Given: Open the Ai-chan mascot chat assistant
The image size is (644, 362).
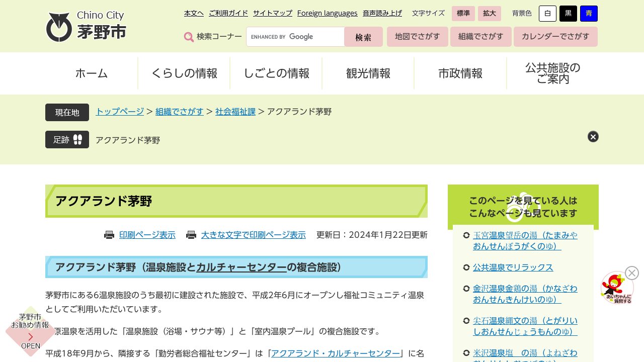Looking at the screenshot, I should pos(616,289).
